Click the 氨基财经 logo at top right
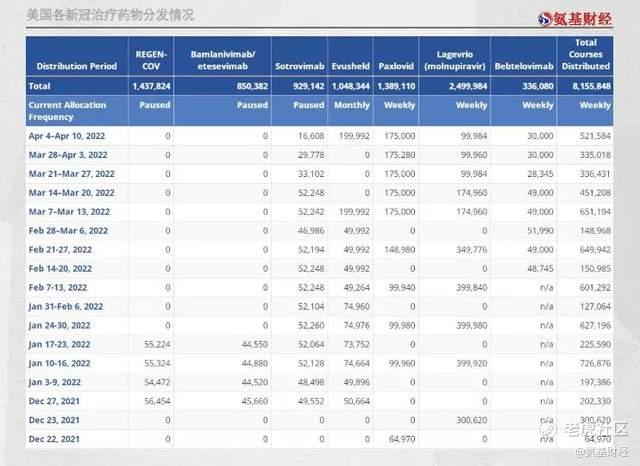This screenshot has width=640, height=466. coord(573,17)
